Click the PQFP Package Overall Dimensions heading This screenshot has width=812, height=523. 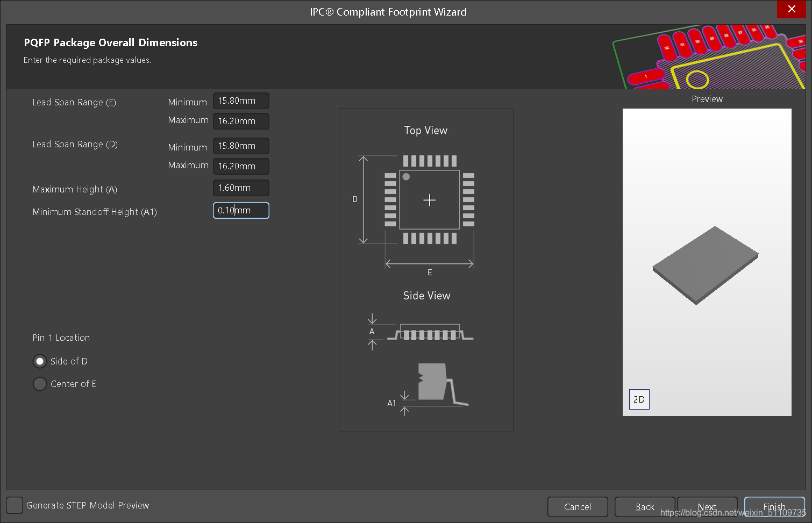pos(111,42)
